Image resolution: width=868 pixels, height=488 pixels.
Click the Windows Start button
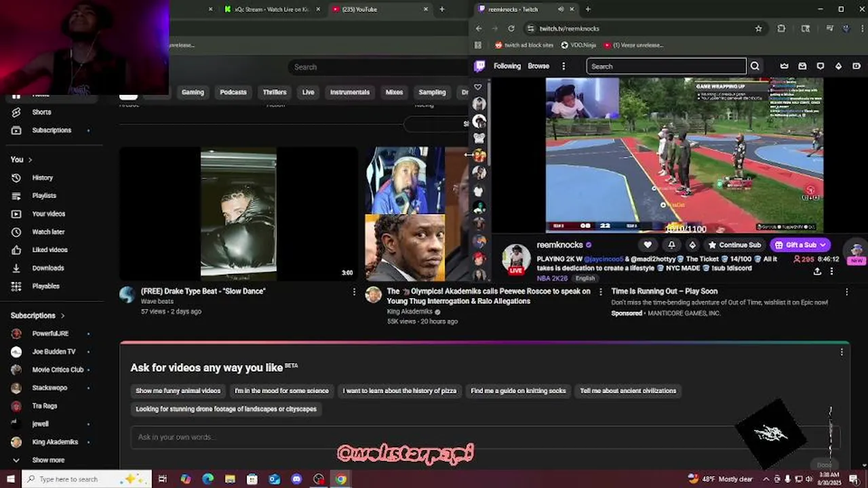pos(10,479)
